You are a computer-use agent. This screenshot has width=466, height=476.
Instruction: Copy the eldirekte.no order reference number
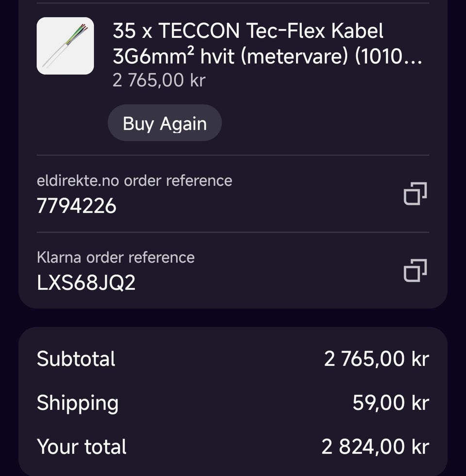tap(415, 193)
